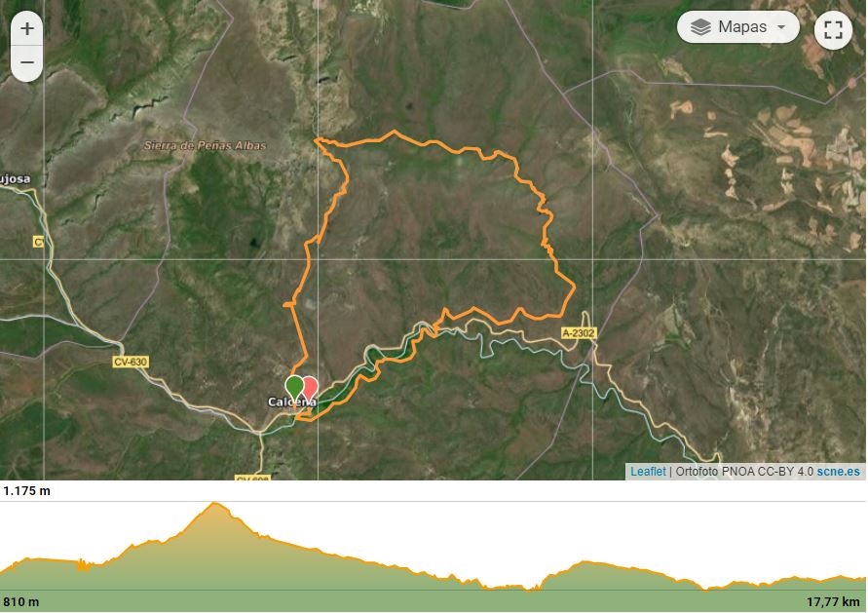Click the 17,77 km distance label
The image size is (868, 613).
(833, 602)
